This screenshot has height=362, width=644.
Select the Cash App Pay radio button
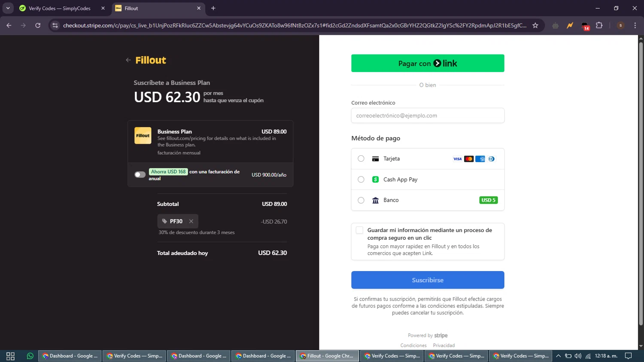(361, 179)
